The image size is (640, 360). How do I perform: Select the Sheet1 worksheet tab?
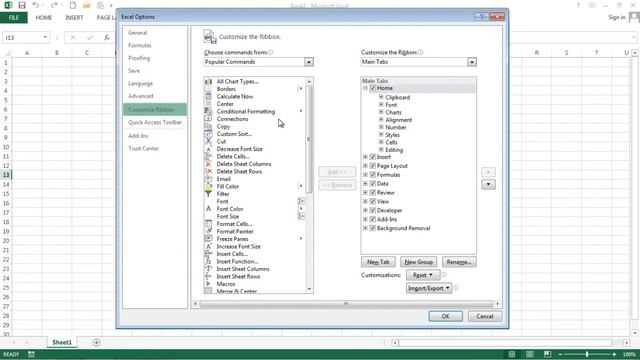click(x=62, y=342)
